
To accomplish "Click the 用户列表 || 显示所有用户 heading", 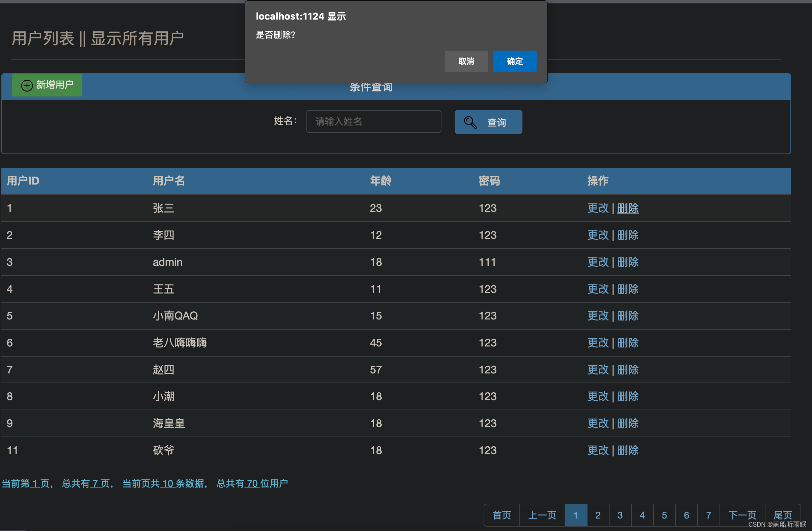I will tap(98, 38).
